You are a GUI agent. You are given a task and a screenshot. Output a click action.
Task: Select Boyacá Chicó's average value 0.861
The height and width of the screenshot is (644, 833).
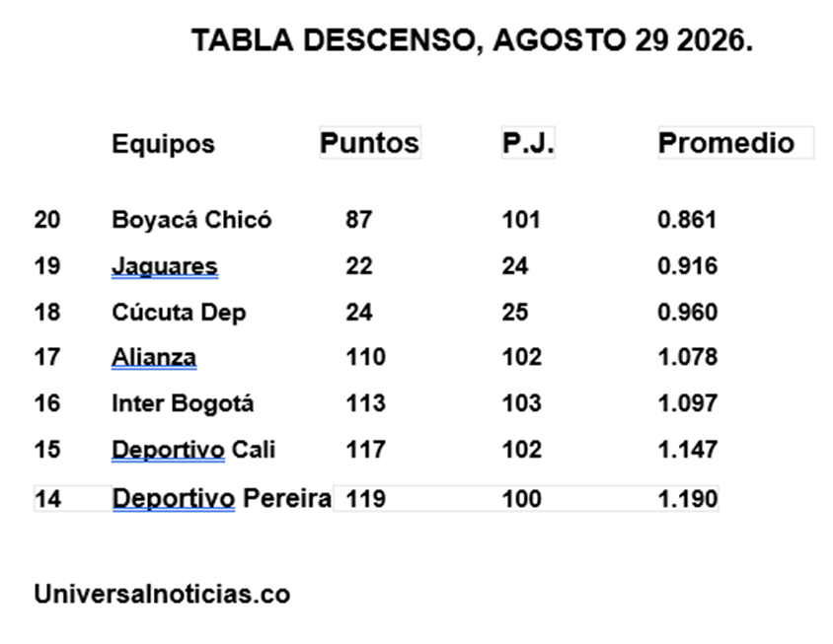point(688,220)
